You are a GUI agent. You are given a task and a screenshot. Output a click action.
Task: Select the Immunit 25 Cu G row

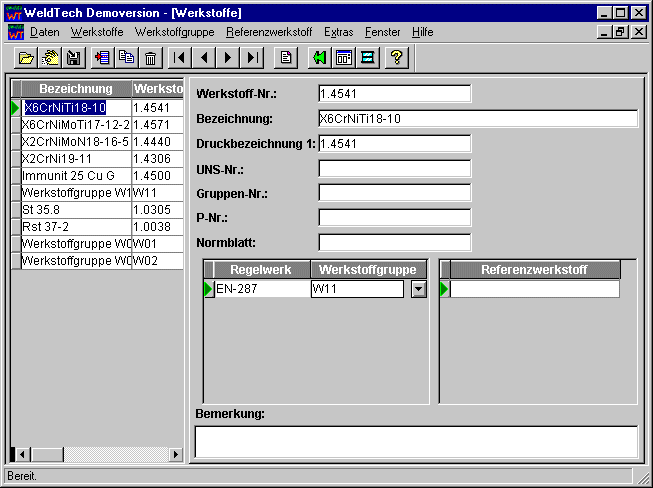pos(70,175)
